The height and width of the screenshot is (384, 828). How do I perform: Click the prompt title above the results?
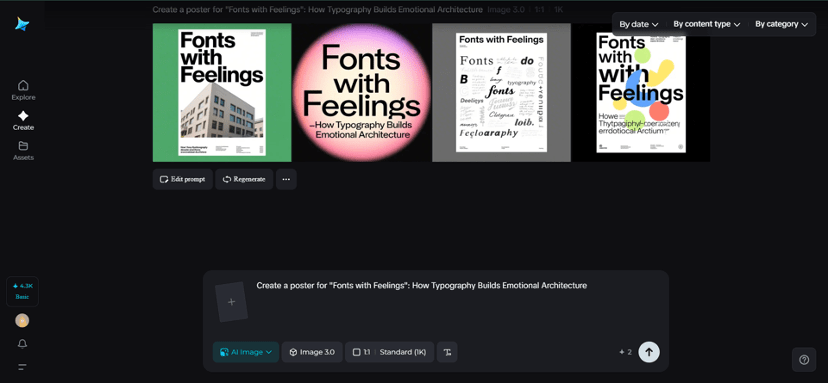point(317,10)
